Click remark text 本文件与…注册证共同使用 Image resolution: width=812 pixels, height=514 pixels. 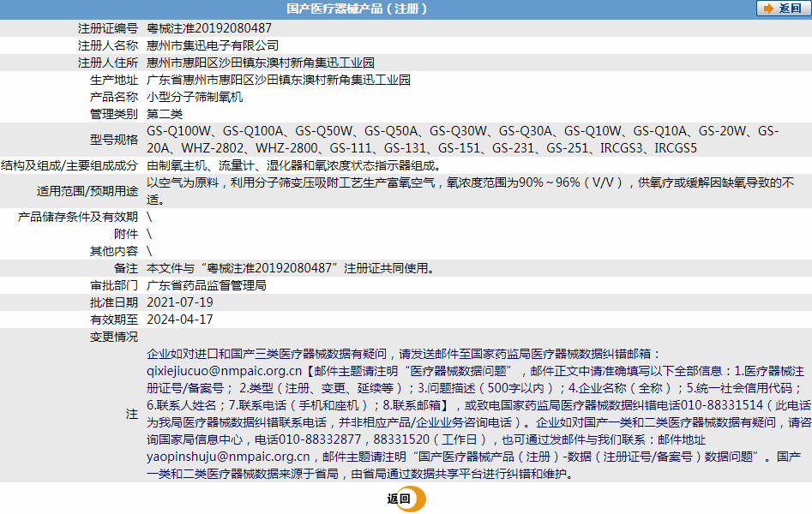pyautogui.click(x=291, y=268)
